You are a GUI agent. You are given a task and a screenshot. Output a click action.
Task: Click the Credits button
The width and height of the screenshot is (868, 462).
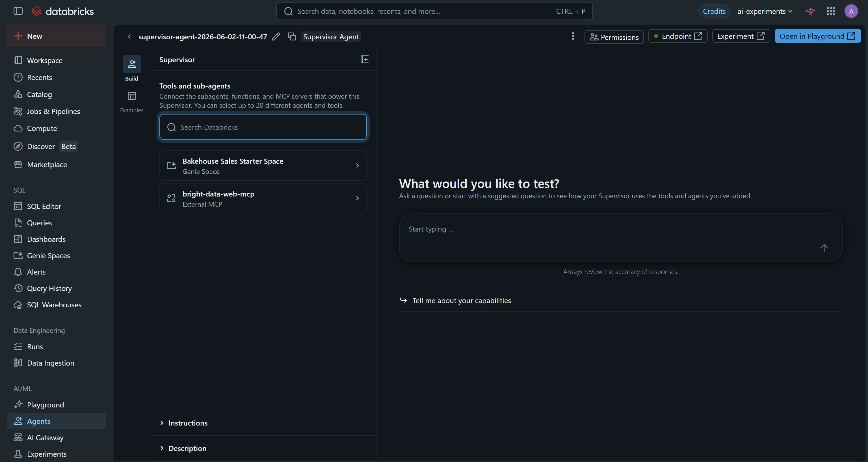(x=714, y=11)
